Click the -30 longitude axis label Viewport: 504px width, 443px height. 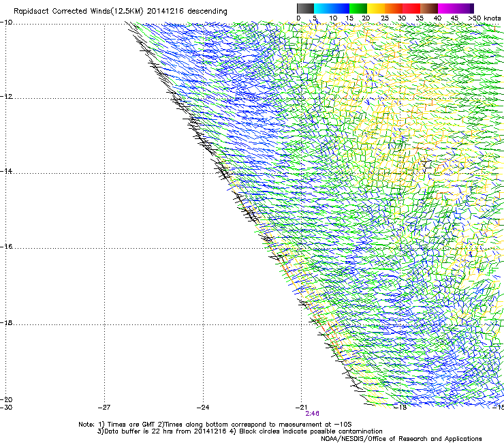[x=6, y=408]
